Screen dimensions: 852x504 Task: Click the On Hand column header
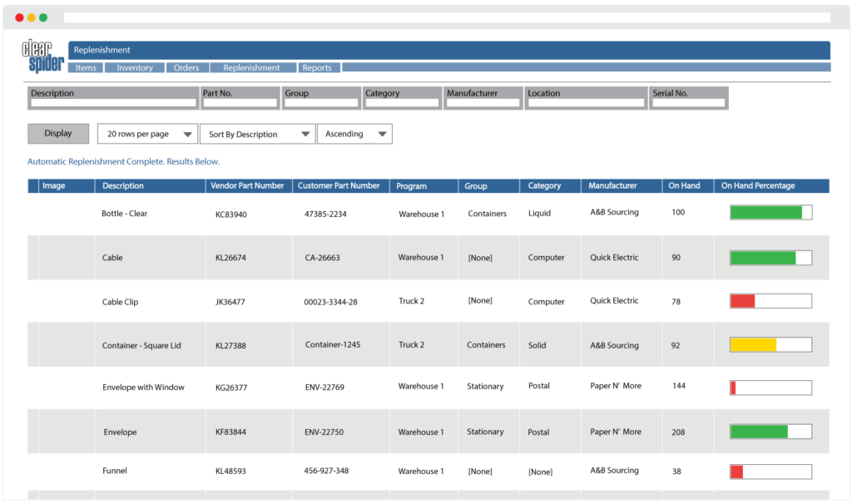(685, 185)
